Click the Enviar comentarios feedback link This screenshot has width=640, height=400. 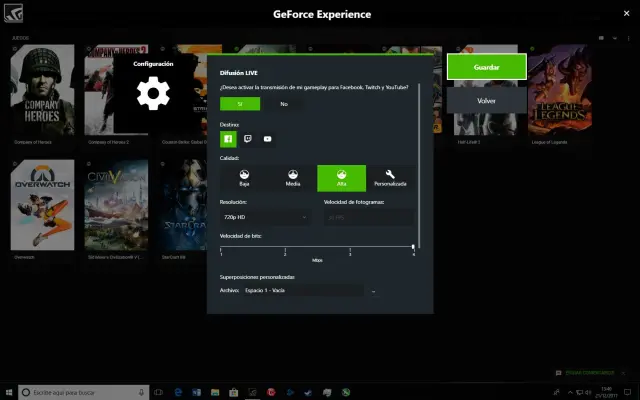589,373
